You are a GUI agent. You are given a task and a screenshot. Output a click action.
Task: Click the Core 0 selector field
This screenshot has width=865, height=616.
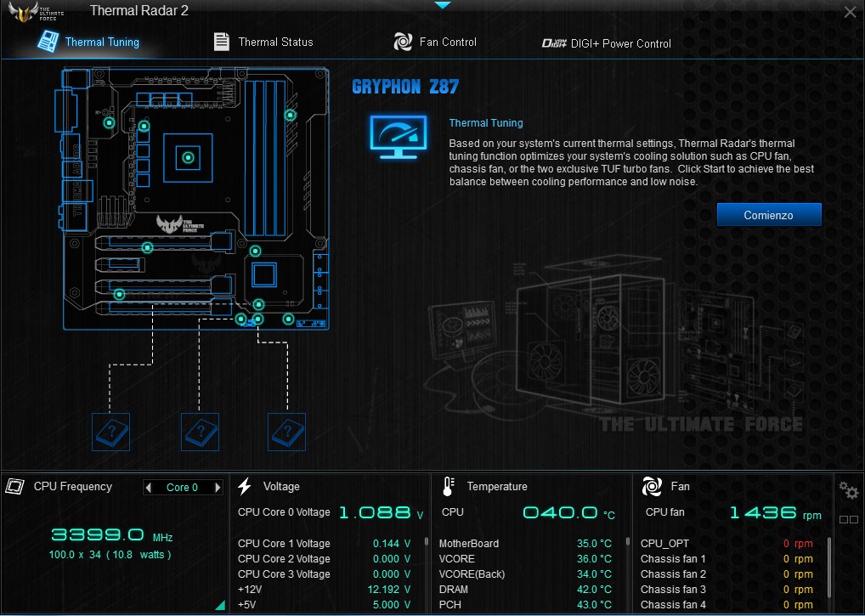(182, 488)
